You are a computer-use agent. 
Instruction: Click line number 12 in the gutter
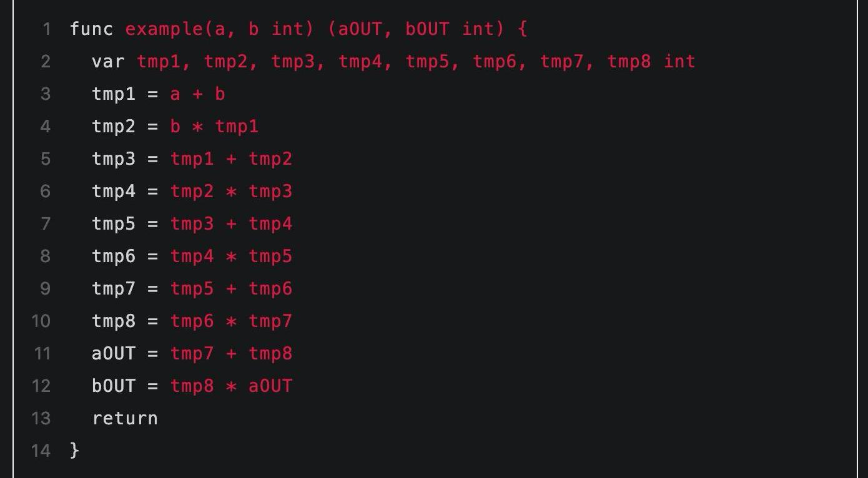[x=41, y=386]
